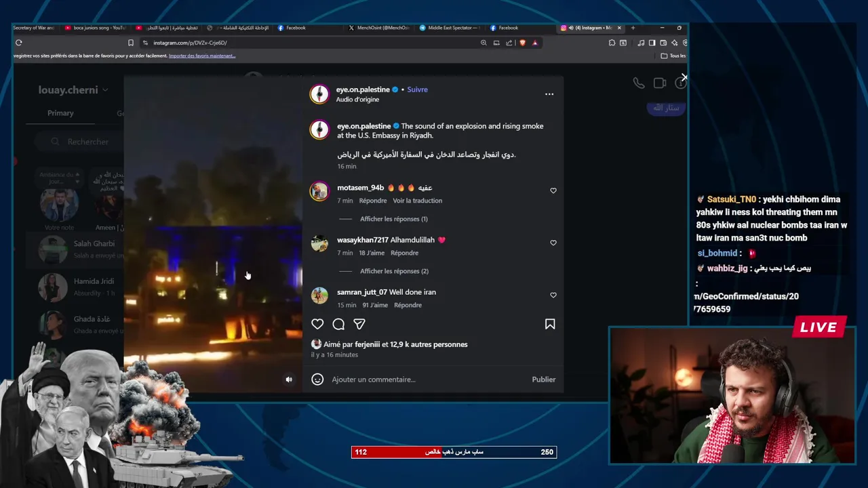Publish the comment with Publier
The image size is (868, 488).
pos(543,380)
